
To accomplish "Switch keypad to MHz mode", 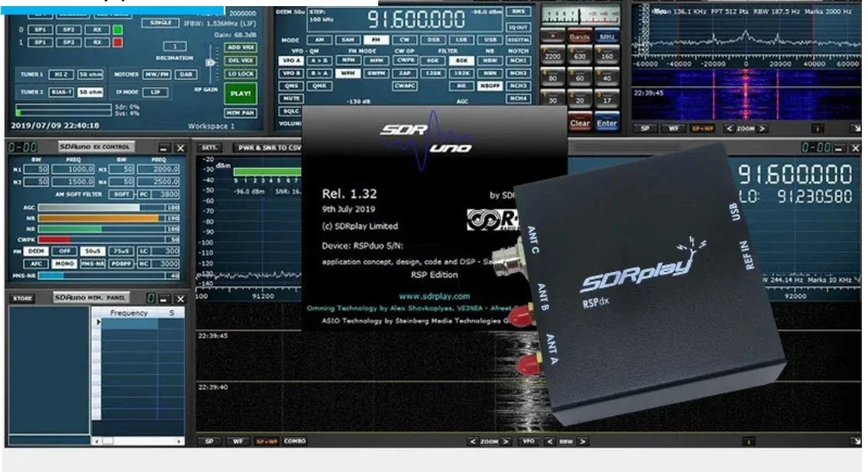I will coord(607,37).
